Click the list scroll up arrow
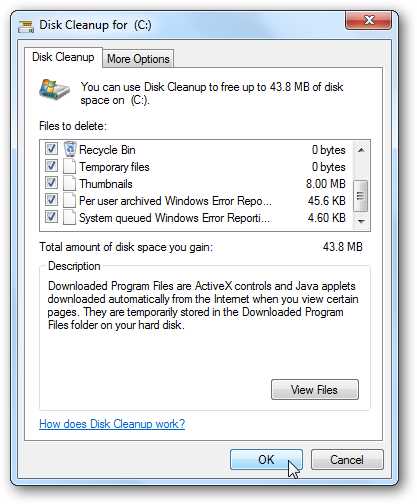This screenshot has height=504, width=417. 361,150
